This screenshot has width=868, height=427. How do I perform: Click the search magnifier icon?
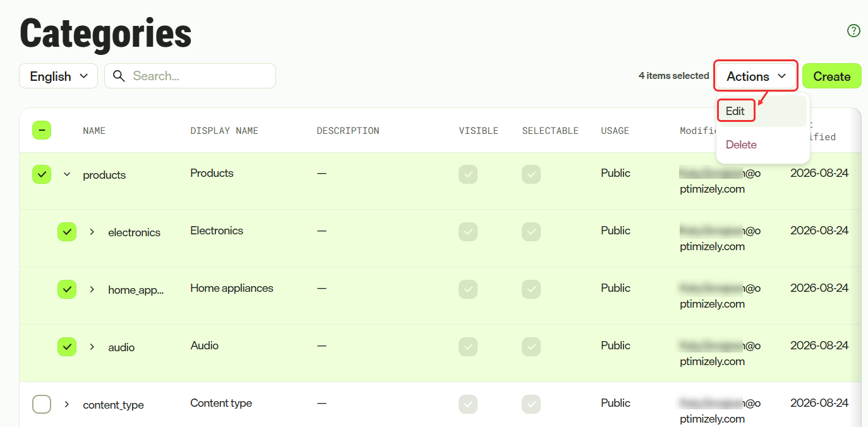click(119, 76)
